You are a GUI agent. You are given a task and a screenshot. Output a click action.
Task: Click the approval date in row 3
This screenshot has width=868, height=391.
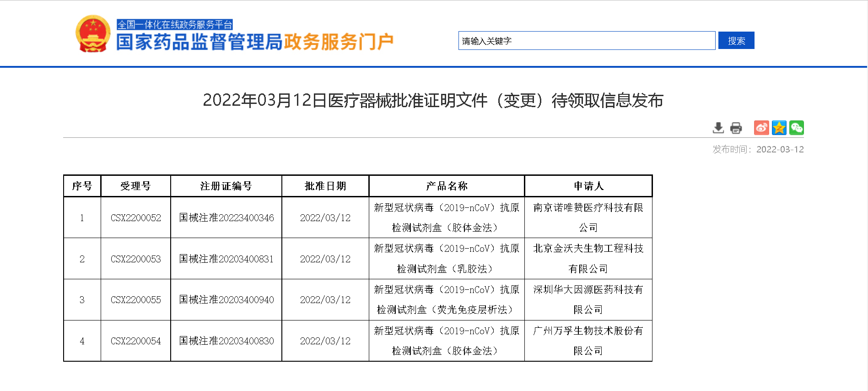click(x=325, y=300)
